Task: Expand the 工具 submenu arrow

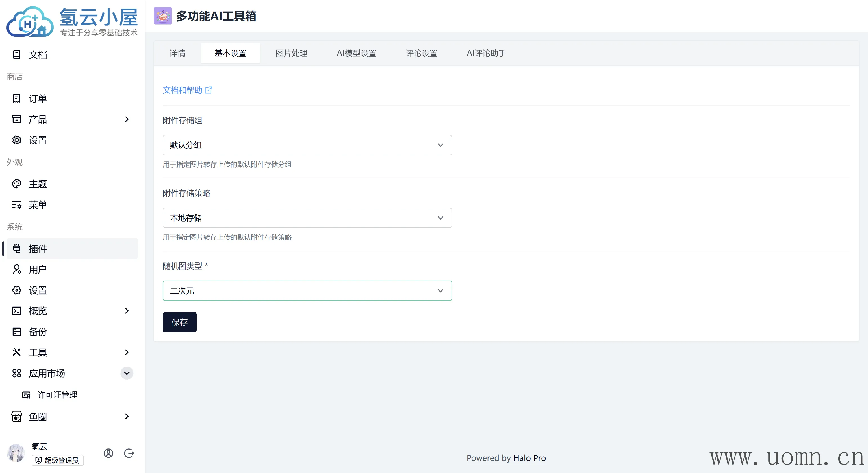Action: [127, 352]
